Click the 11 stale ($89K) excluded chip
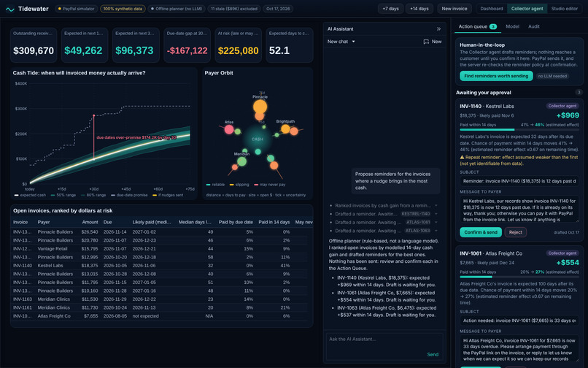 [x=234, y=9]
